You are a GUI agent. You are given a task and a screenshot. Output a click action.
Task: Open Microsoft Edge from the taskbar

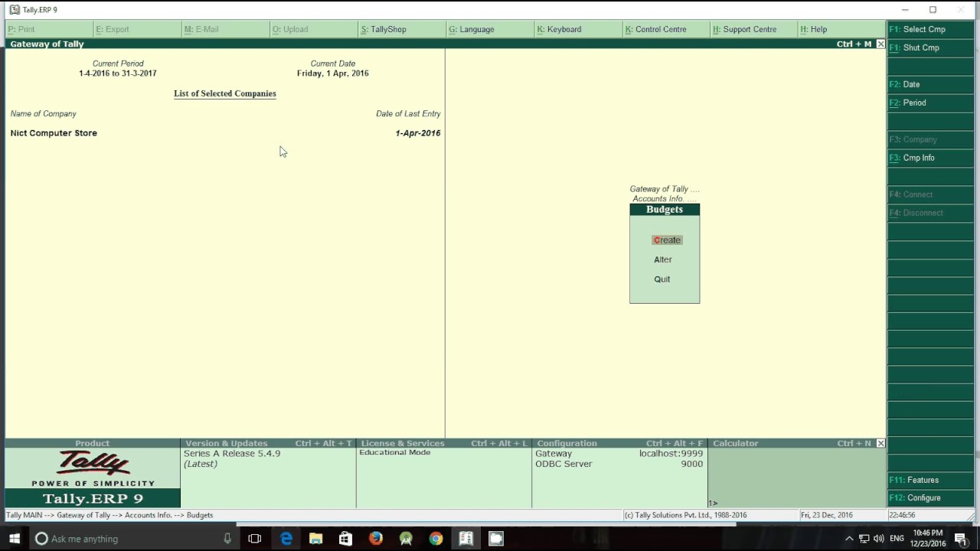[286, 539]
